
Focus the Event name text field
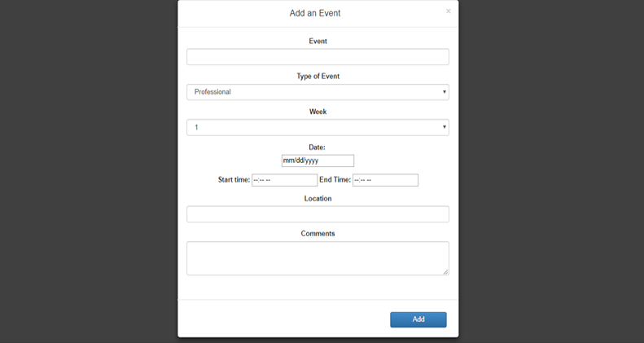pyautogui.click(x=318, y=57)
